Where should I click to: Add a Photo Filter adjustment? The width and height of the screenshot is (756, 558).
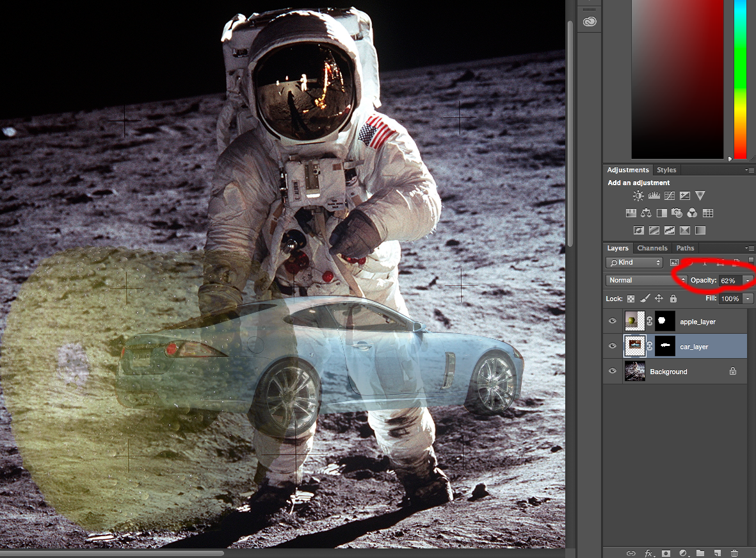677,213
